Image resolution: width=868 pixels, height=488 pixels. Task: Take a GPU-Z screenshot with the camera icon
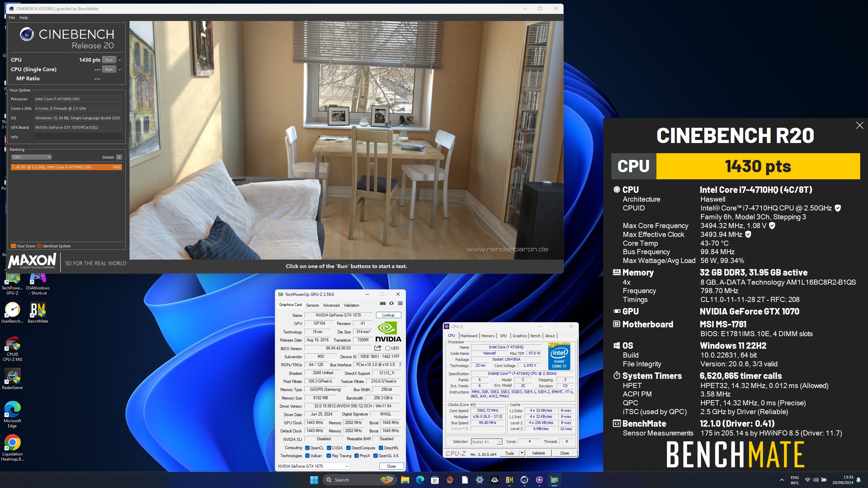383,303
